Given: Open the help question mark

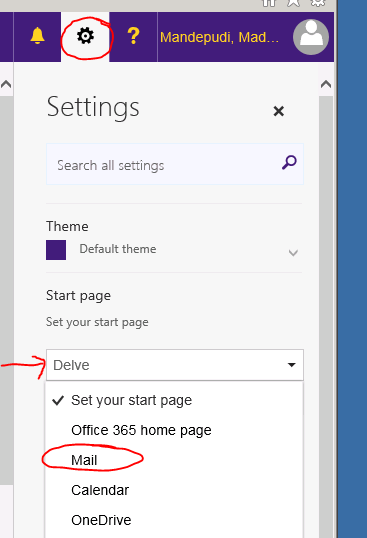Looking at the screenshot, I should point(133,36).
